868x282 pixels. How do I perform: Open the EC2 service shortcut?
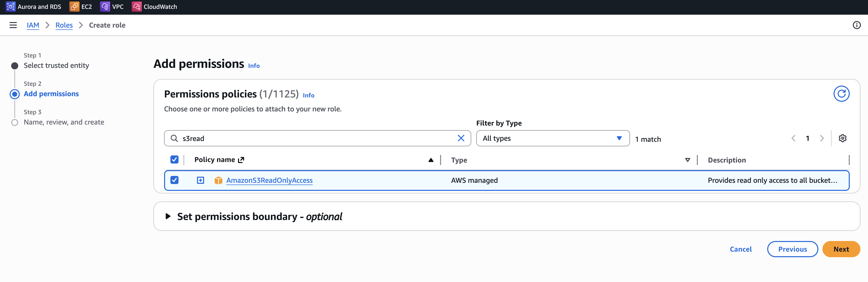point(81,7)
